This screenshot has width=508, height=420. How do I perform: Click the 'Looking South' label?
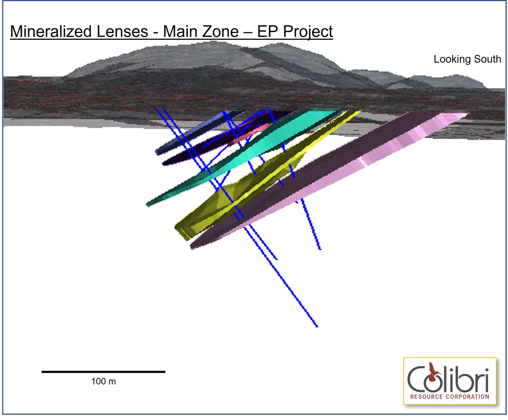(x=467, y=59)
